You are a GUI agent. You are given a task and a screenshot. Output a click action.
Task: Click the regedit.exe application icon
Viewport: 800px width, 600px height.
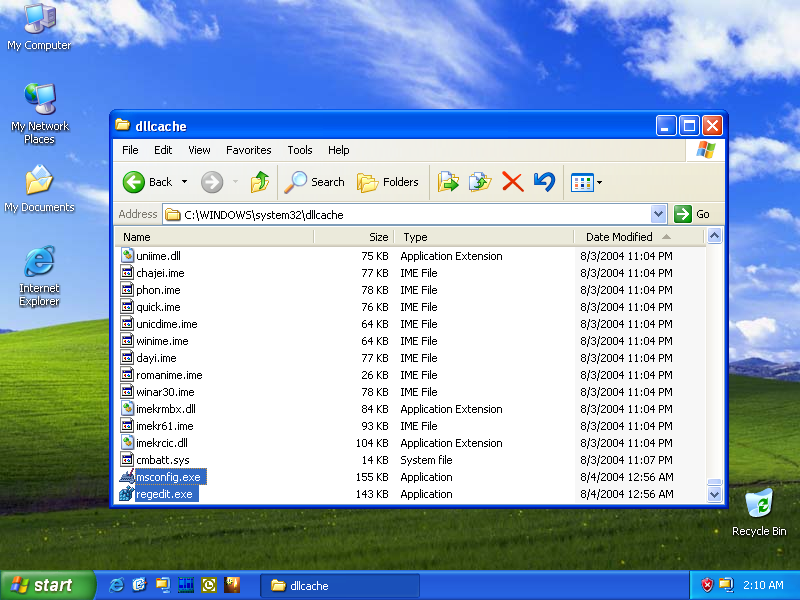coord(127,493)
